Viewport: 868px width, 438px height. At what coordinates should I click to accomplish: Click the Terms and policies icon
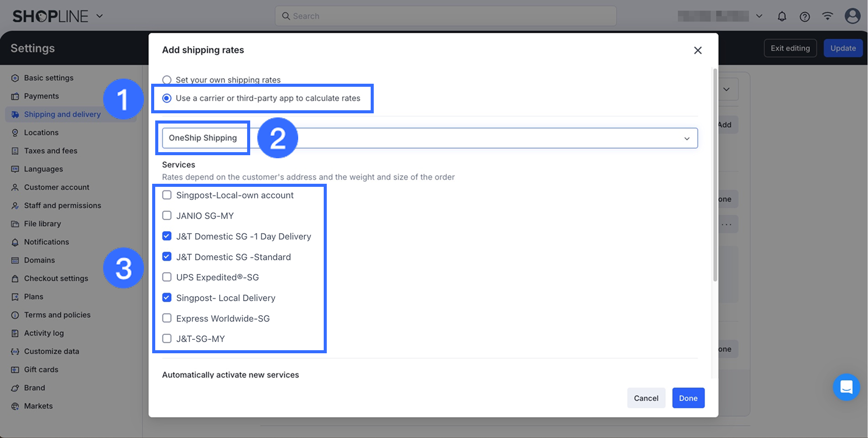coord(15,315)
